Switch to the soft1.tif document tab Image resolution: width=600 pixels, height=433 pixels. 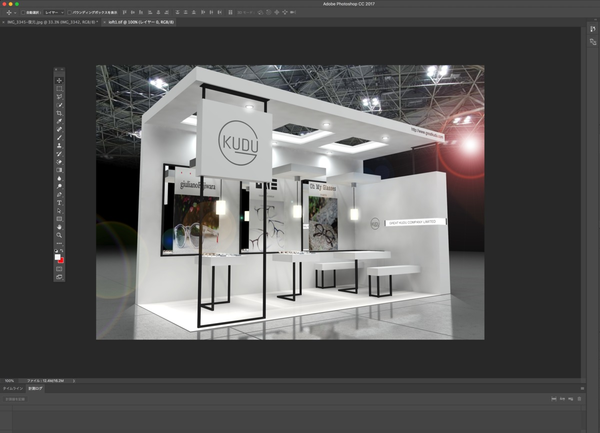tap(141, 22)
